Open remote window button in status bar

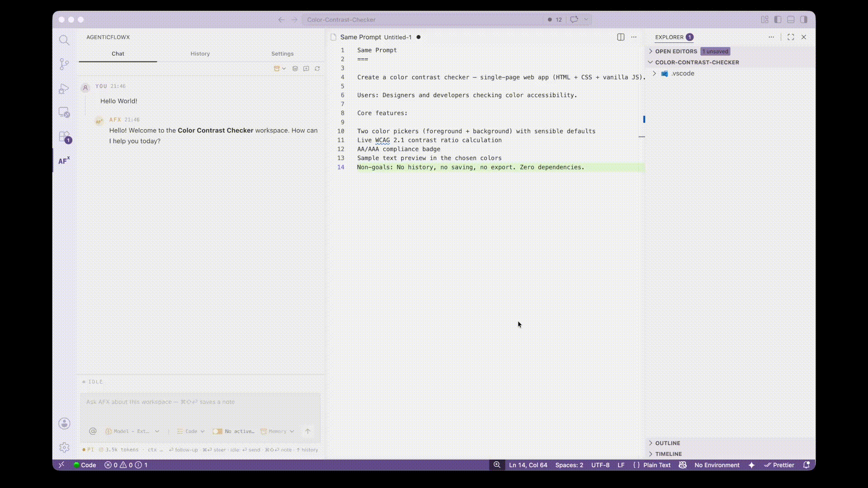pos(61,465)
